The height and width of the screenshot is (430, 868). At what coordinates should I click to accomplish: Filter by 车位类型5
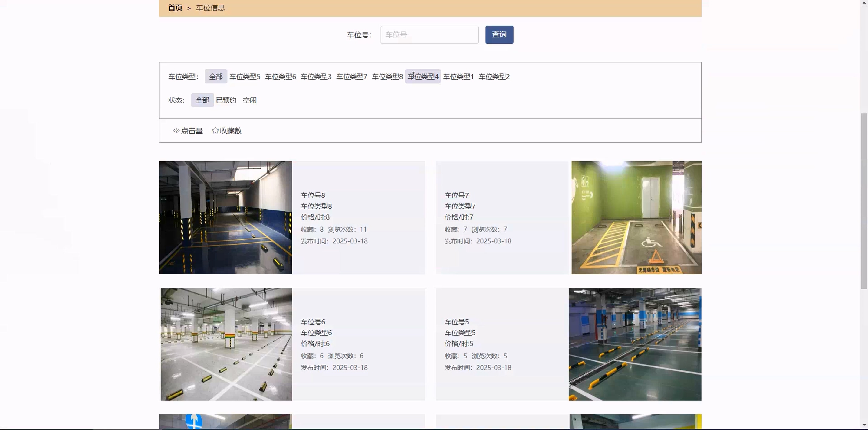pos(245,77)
